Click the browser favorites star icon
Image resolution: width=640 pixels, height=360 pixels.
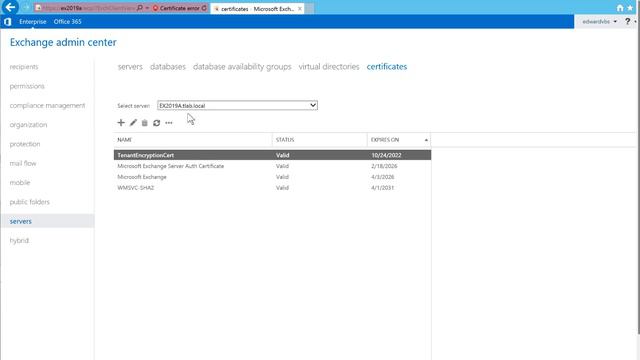coord(630,8)
